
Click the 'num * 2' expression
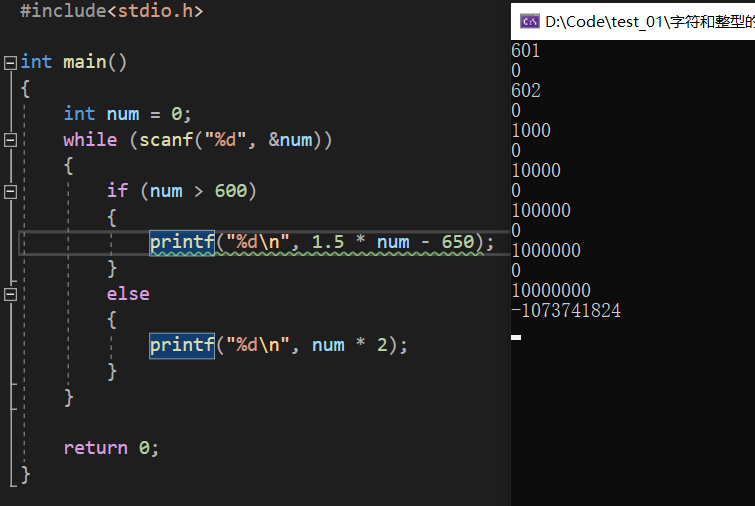(350, 345)
